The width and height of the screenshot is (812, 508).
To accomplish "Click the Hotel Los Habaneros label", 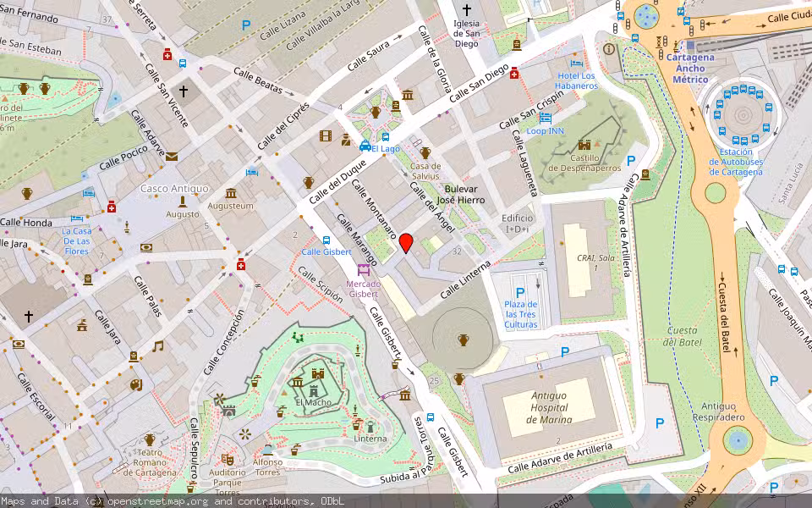I will (x=578, y=80).
